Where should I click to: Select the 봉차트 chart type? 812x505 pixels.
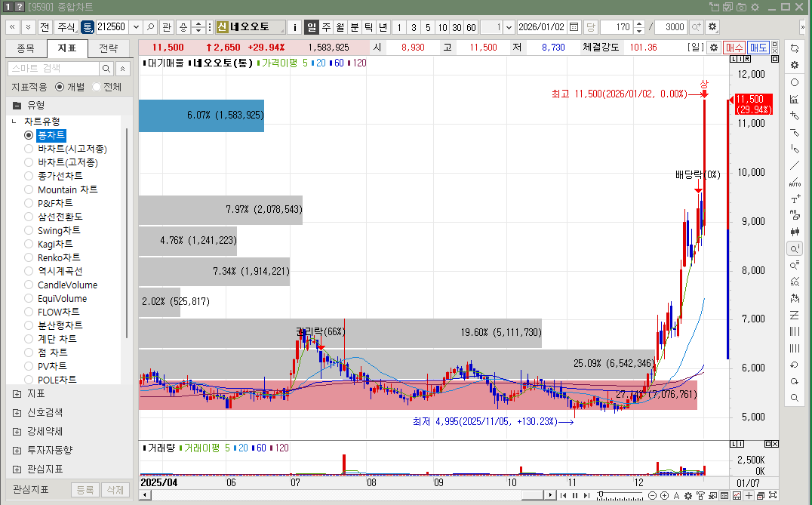[x=29, y=135]
